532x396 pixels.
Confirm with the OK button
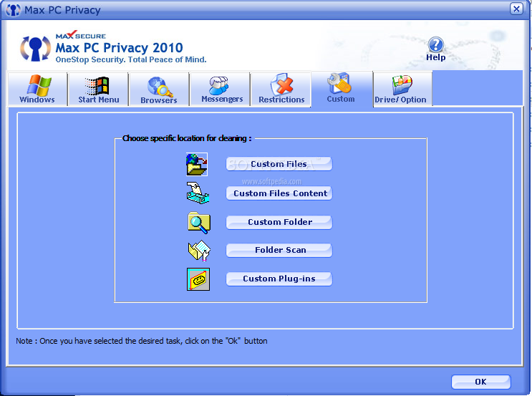[x=480, y=382]
